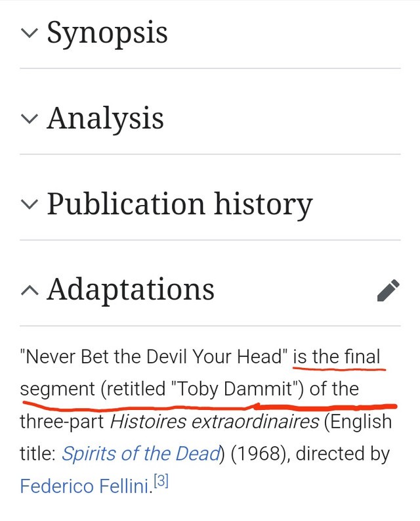Click the "Never Bet the Devil Your Head" title text
420x521 pixels.
(x=154, y=356)
